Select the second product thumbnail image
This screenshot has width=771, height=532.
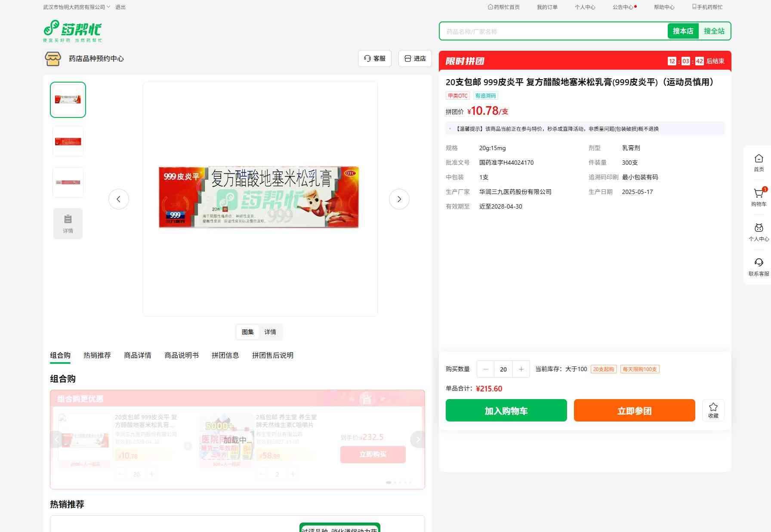coord(68,141)
